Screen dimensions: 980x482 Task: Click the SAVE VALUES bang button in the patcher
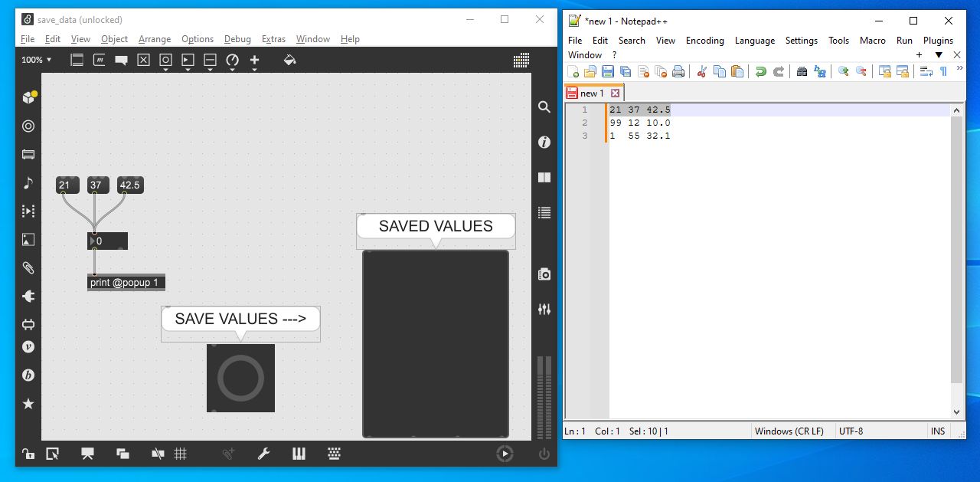[x=240, y=378]
